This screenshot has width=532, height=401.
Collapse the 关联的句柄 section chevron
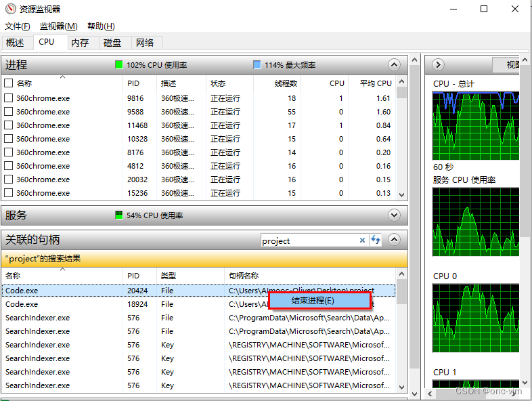click(x=394, y=240)
